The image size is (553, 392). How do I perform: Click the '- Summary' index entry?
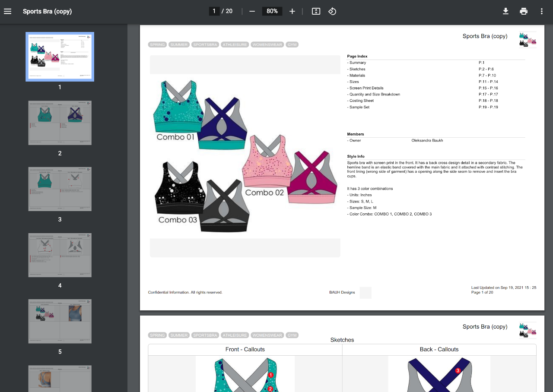click(x=357, y=63)
